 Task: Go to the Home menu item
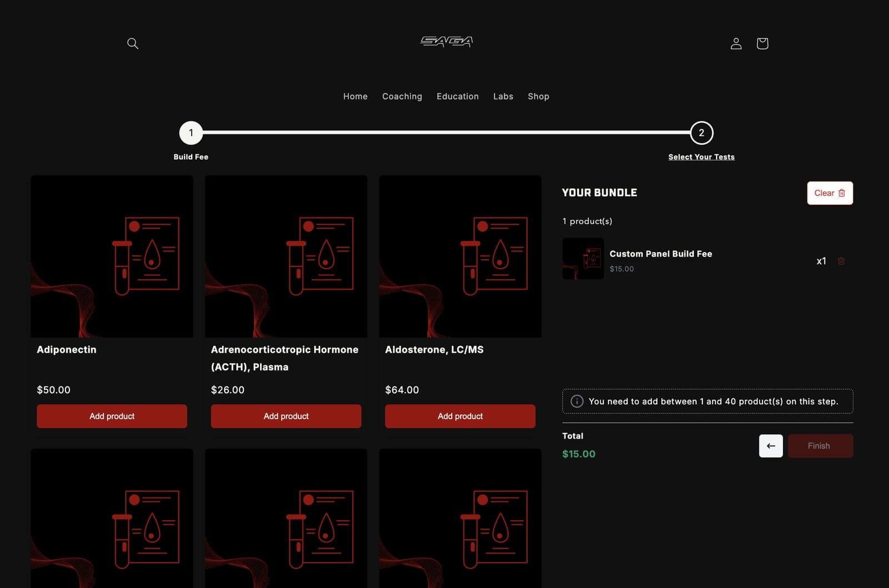click(x=355, y=96)
